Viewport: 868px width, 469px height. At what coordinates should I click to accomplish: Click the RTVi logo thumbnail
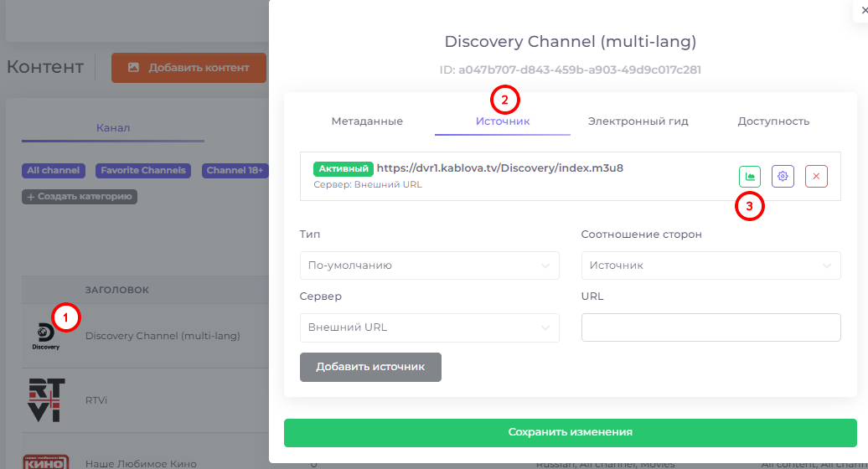(x=47, y=399)
